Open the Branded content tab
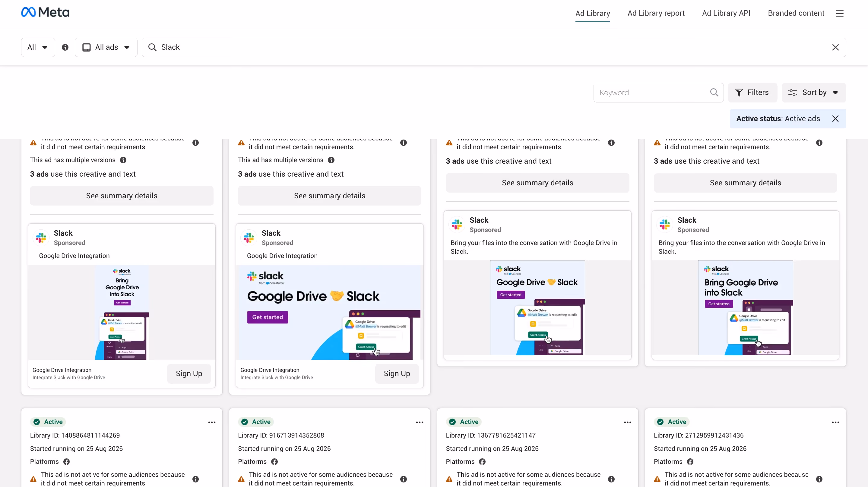This screenshot has height=487, width=868. click(x=796, y=14)
